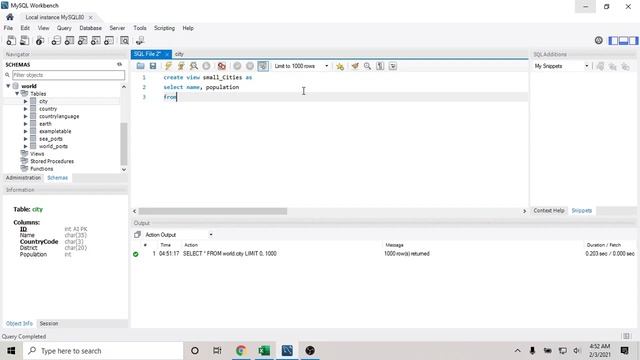Switch to Context Help tab

point(549,211)
